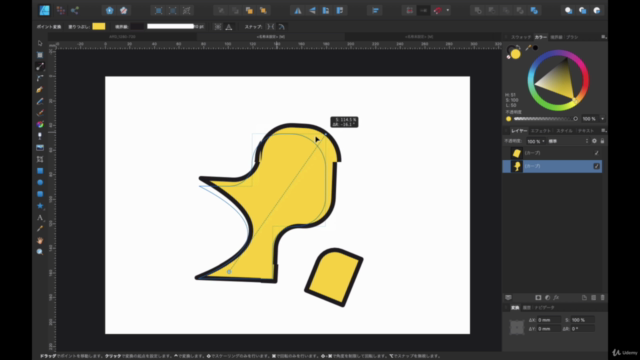The image size is (640, 360).
Task: Select the Zoom magnifier tool
Action: pos(40,252)
